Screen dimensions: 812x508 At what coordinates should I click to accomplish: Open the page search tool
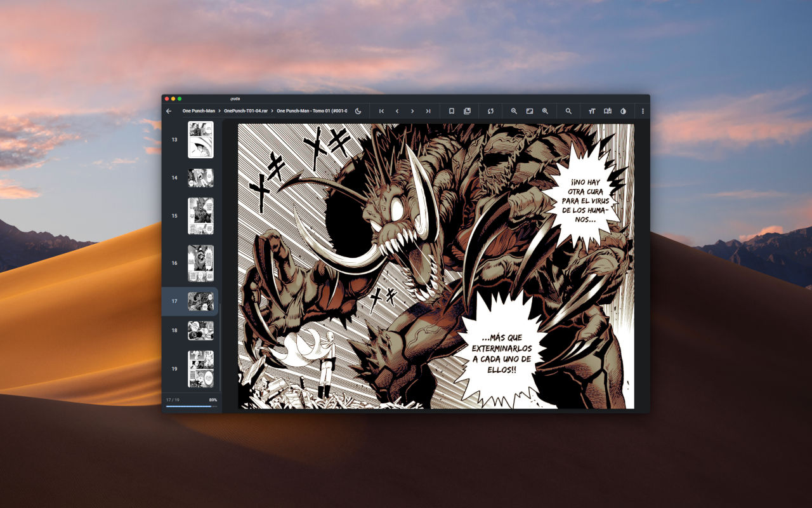[569, 110]
